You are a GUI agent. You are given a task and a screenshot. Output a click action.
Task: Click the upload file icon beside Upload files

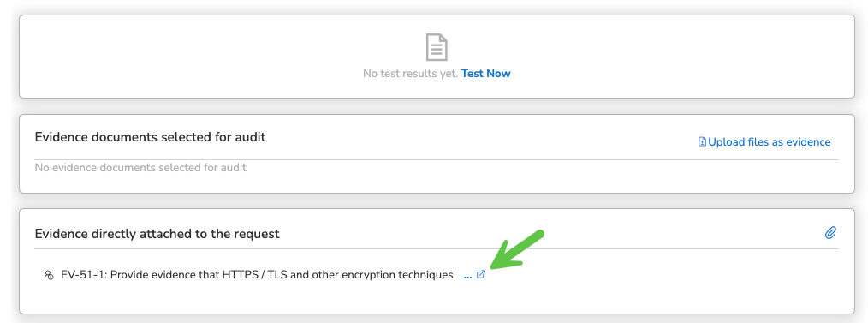(702, 142)
